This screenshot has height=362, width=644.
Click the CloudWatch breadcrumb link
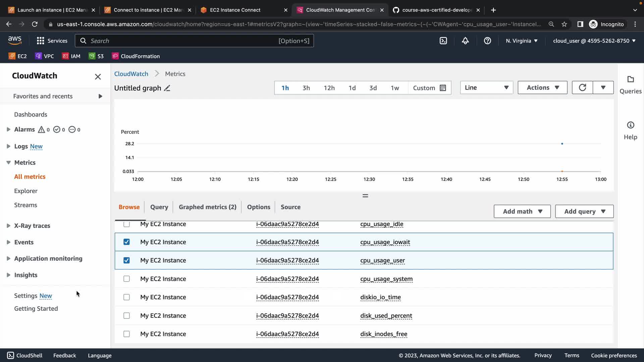click(x=131, y=74)
